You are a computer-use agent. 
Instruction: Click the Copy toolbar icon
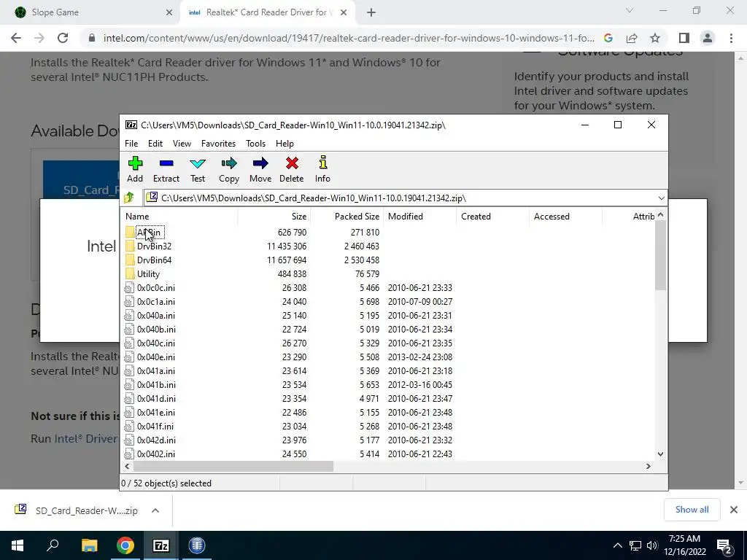(228, 169)
